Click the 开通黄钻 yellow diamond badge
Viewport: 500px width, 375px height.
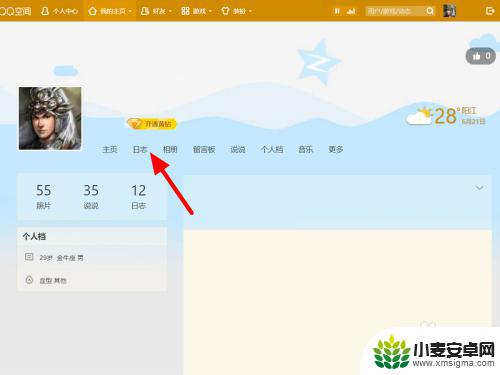[152, 124]
